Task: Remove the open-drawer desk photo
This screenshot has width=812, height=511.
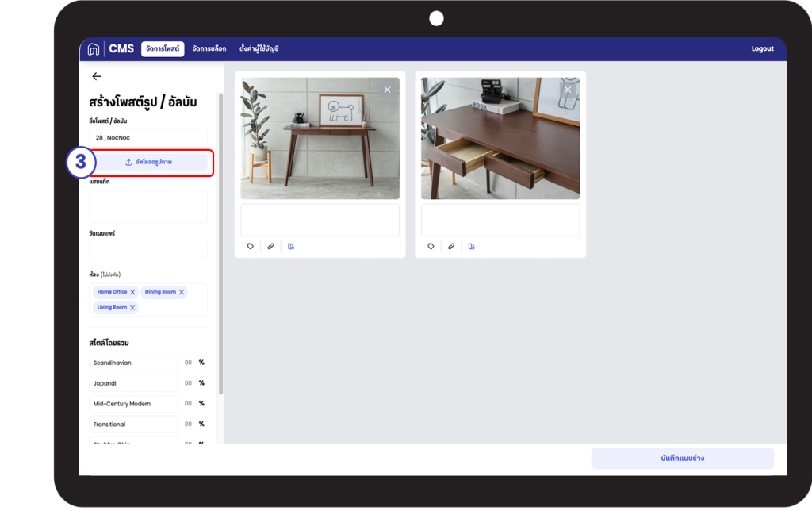Action: tap(567, 90)
